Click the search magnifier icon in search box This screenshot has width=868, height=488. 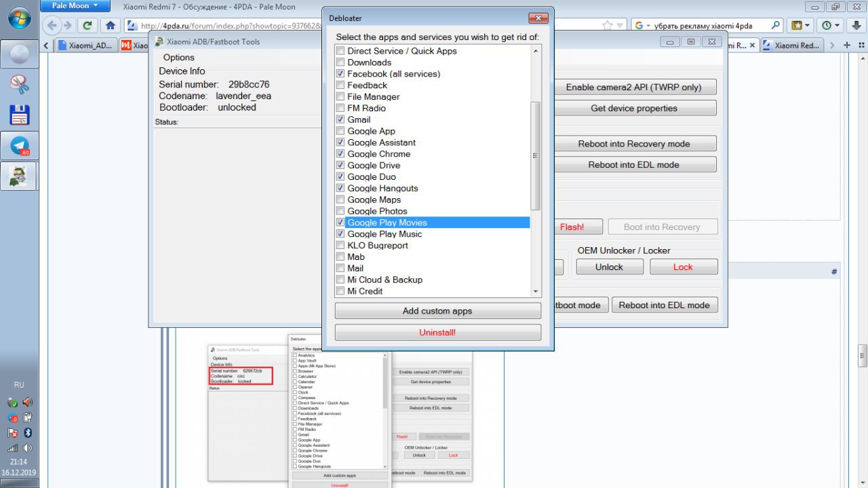776,26
